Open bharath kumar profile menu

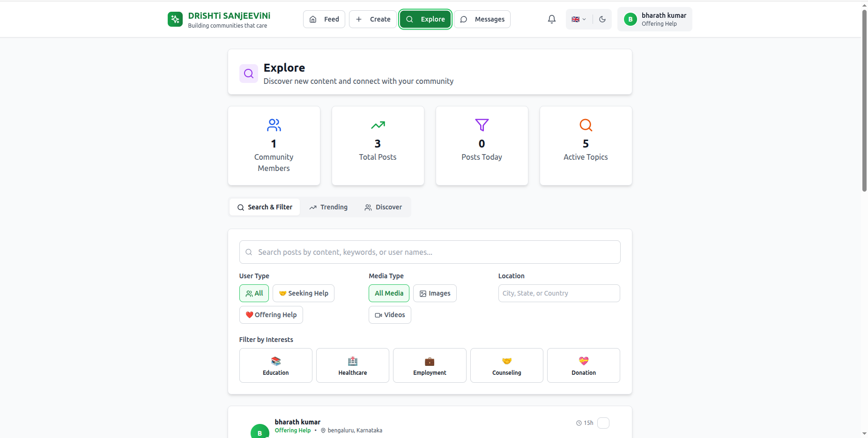[655, 19]
